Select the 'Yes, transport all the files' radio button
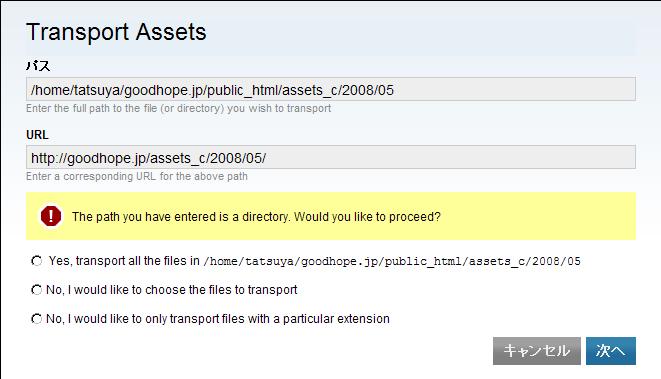 tap(37, 261)
